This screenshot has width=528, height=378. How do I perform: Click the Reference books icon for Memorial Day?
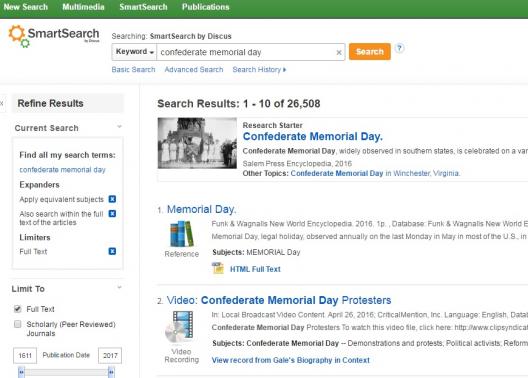point(182,234)
